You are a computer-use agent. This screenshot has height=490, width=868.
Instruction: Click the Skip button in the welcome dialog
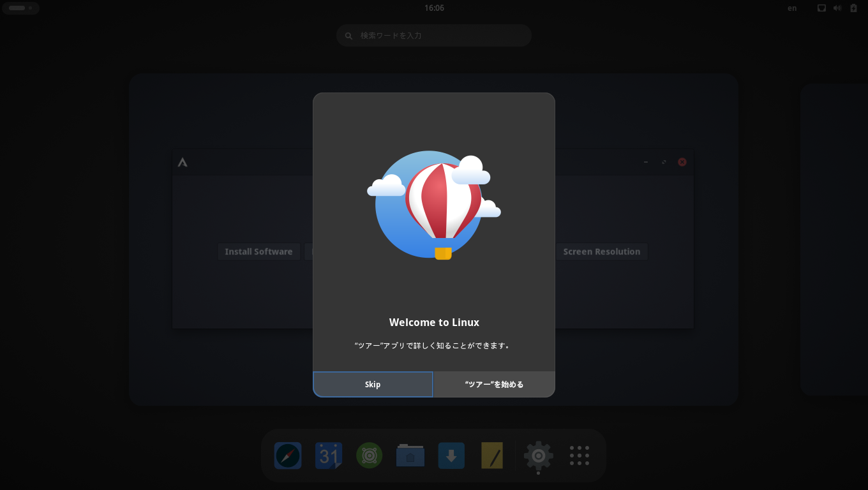click(x=373, y=384)
